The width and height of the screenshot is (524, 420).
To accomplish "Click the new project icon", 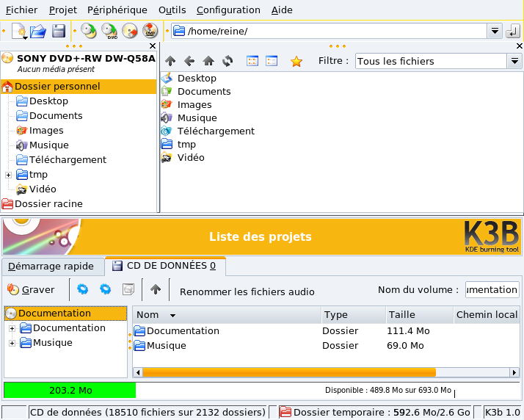I will point(19,31).
